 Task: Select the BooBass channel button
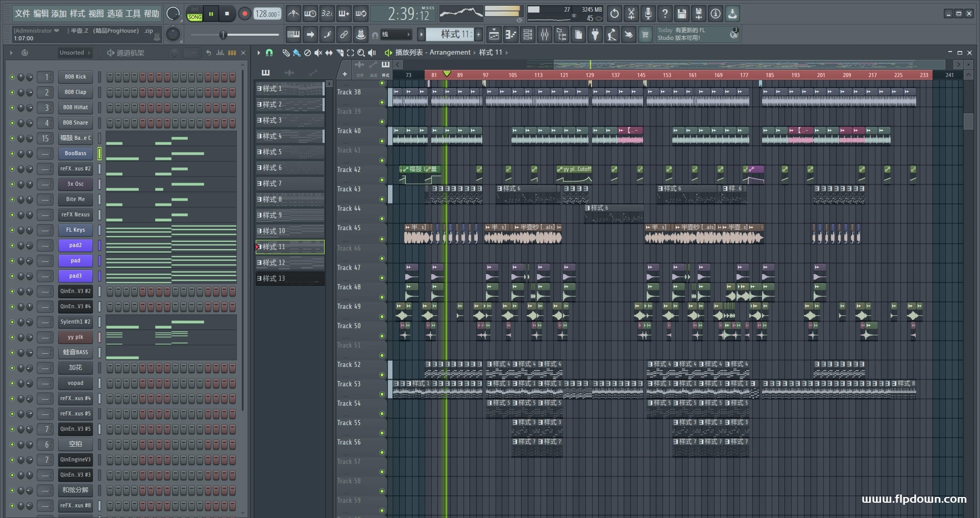point(75,153)
